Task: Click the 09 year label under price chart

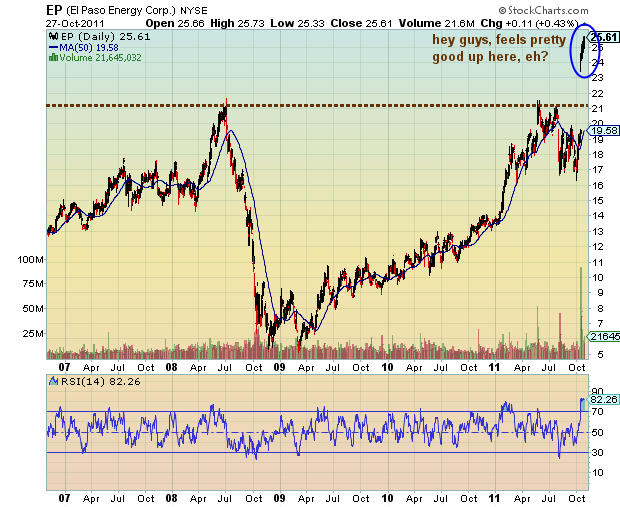Action: tap(280, 367)
